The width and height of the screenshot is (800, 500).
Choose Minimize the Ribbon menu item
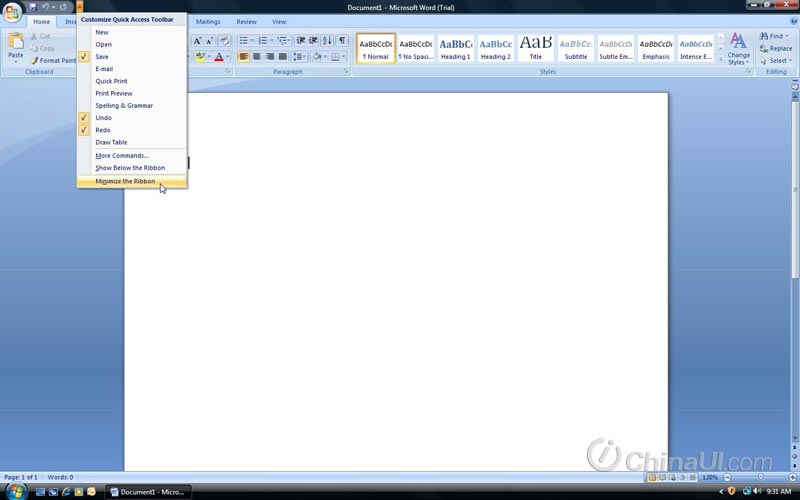pyautogui.click(x=125, y=182)
